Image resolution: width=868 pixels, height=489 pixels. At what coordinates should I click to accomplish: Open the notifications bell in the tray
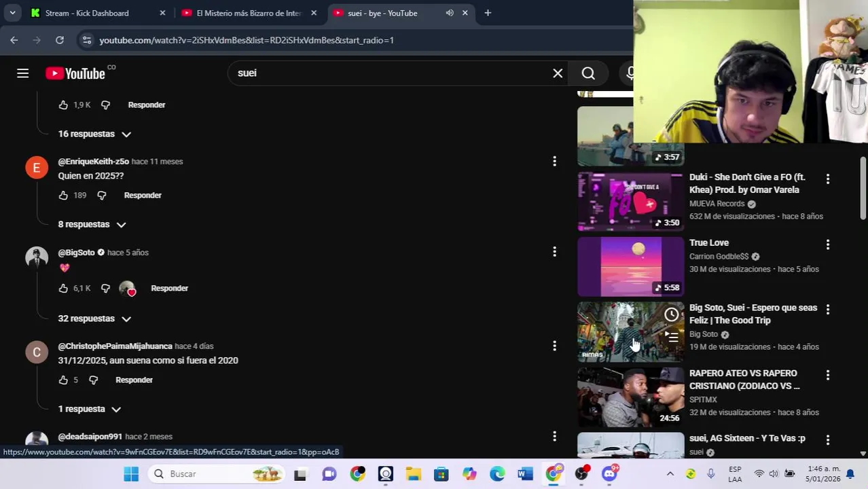850,474
